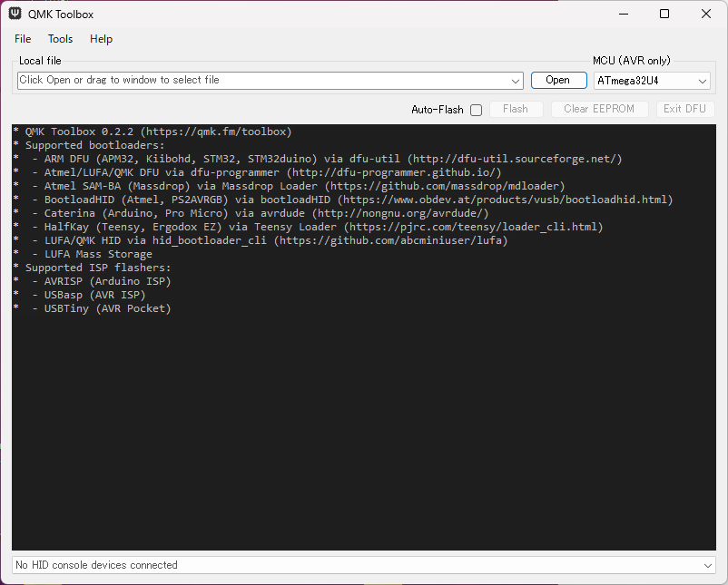Expand the HID console devices dropdown

tap(708, 565)
